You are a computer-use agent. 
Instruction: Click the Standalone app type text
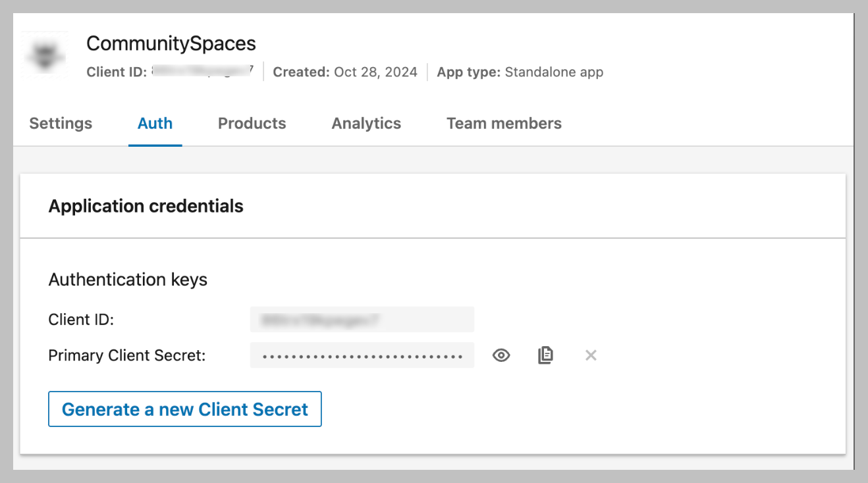click(x=554, y=72)
